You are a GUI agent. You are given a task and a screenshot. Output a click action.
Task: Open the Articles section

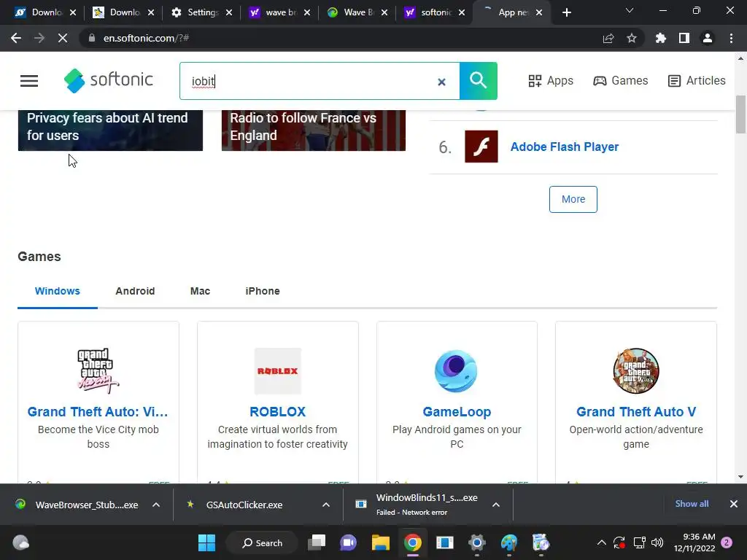pyautogui.click(x=697, y=80)
